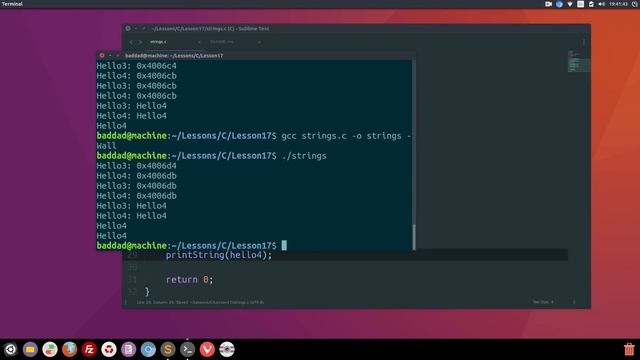This screenshot has height=360, width=640.
Task: Open the red recycle-arrows app in dock
Action: [109, 349]
